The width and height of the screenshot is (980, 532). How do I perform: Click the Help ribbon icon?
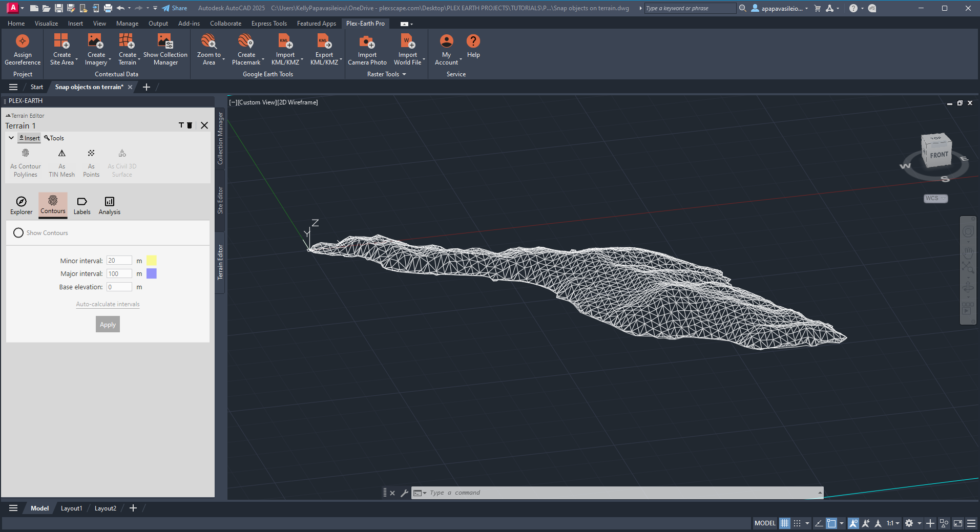click(x=473, y=41)
